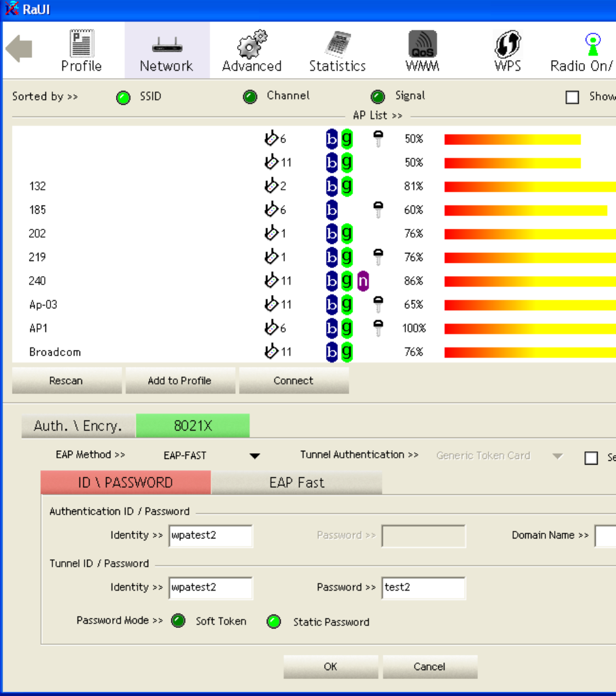Viewport: 616px width, 696px height.
Task: Select network entry 219
Action: (37, 257)
